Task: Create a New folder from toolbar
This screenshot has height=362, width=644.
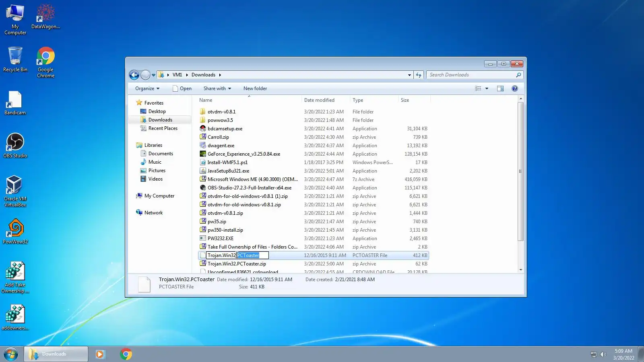Action: click(255, 88)
